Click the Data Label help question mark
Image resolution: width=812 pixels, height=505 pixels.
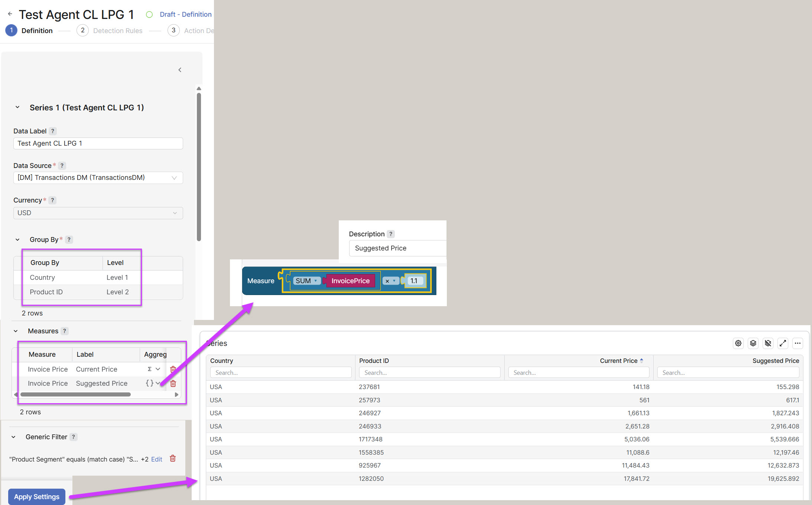tap(53, 131)
